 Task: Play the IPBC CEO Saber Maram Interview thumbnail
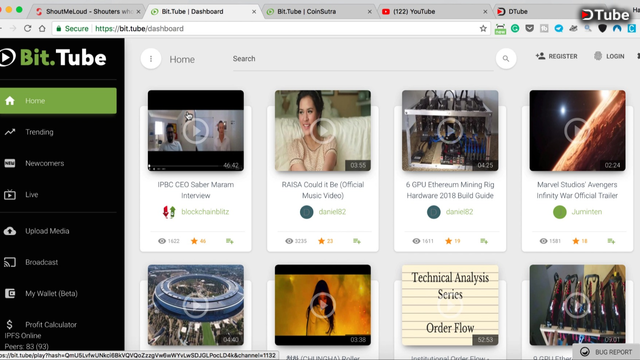[196, 131]
